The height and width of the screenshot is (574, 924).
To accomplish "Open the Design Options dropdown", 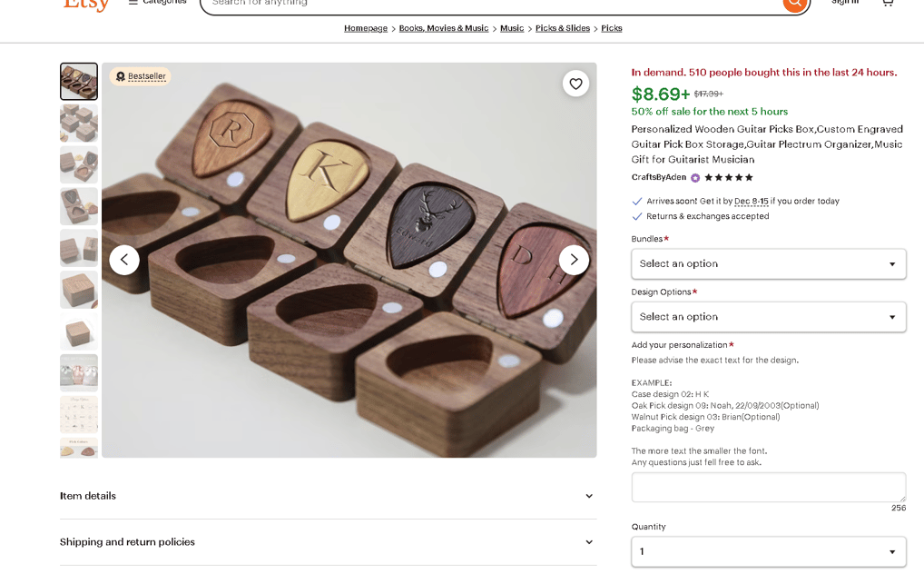I will click(x=769, y=317).
